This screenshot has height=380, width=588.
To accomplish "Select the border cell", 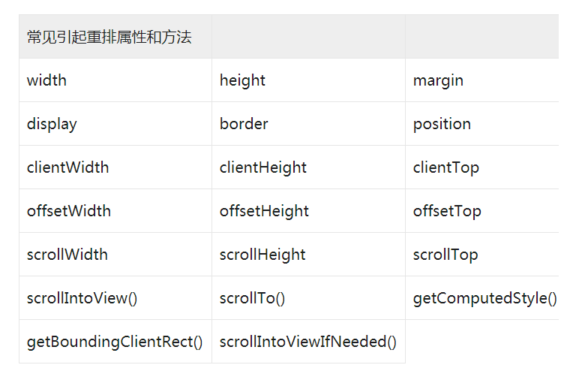I will (309, 123).
